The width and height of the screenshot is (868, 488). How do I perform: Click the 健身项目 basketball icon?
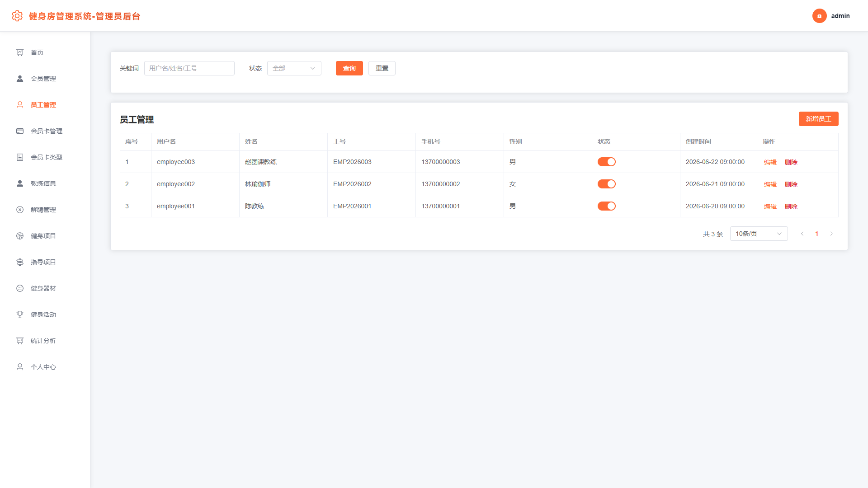[x=20, y=236]
